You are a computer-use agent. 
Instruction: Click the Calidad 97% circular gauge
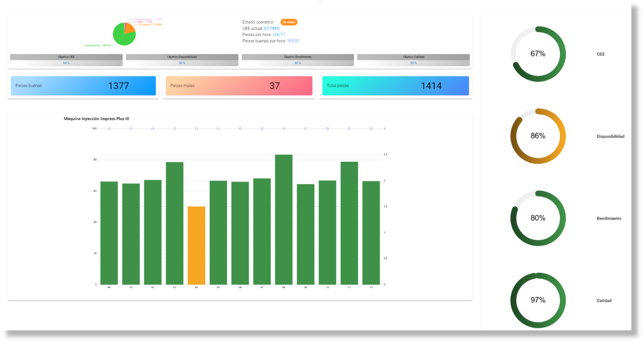tap(538, 300)
